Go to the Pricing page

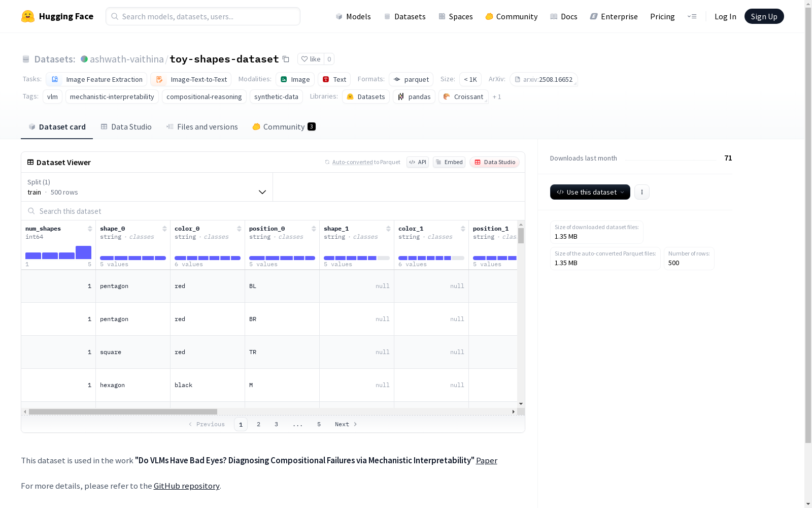[662, 16]
